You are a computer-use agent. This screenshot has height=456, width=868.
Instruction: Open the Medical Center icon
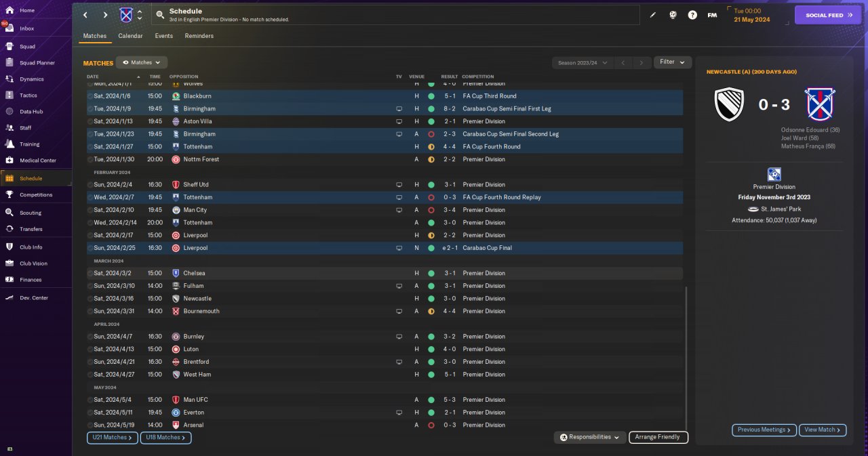coord(9,161)
